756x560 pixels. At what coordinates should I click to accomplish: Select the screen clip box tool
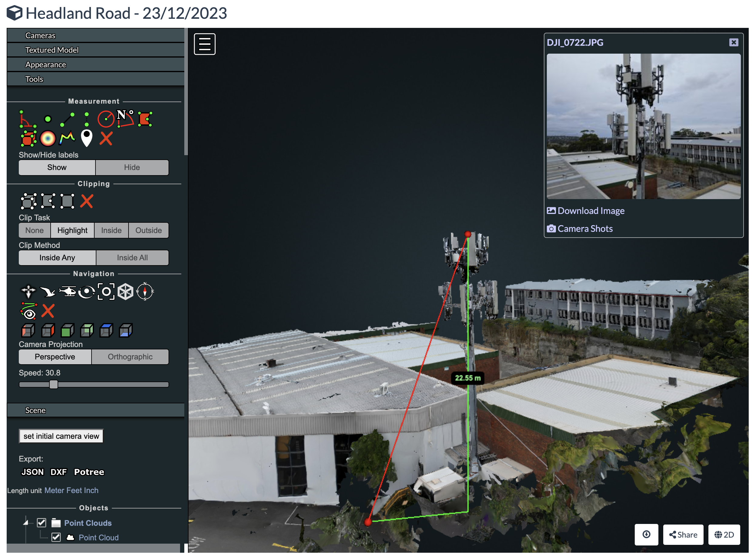[67, 201]
